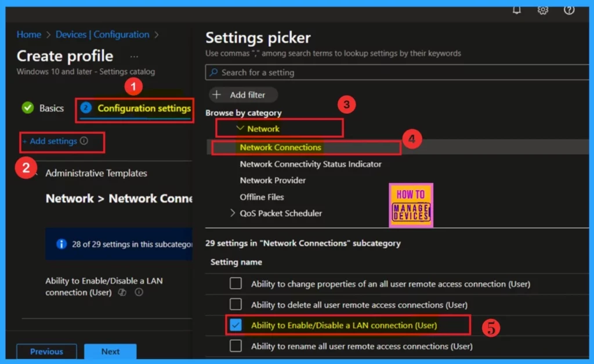Expand the QoS Packet Scheduler category

coord(233,213)
